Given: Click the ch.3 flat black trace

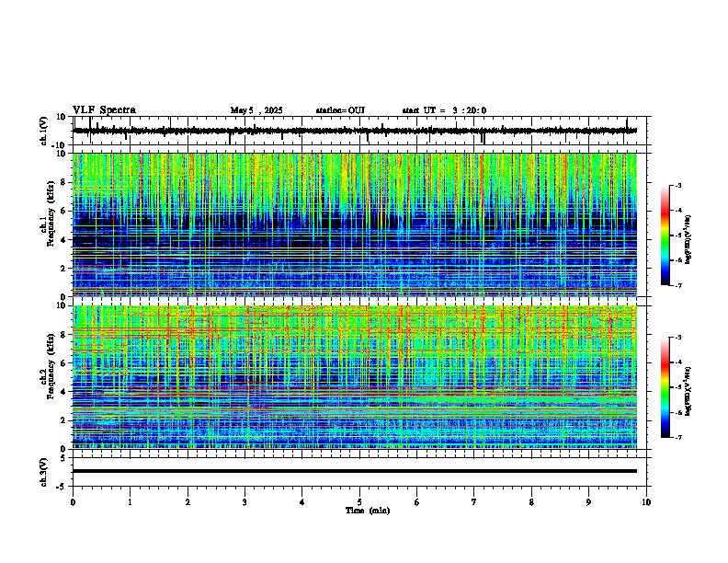Looking at the screenshot, I should click(355, 471).
